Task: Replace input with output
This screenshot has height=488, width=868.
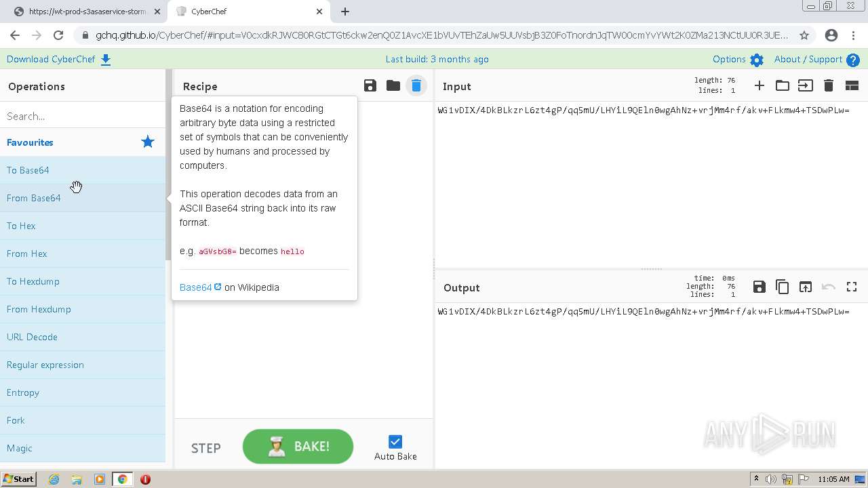Action: coord(805,287)
